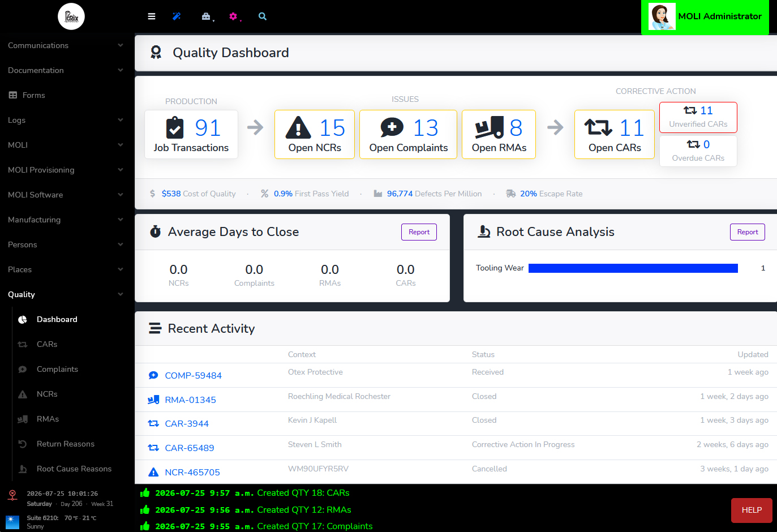The image size is (777, 532).
Task: Click the Quality Dashboard award icon
Action: (156, 53)
